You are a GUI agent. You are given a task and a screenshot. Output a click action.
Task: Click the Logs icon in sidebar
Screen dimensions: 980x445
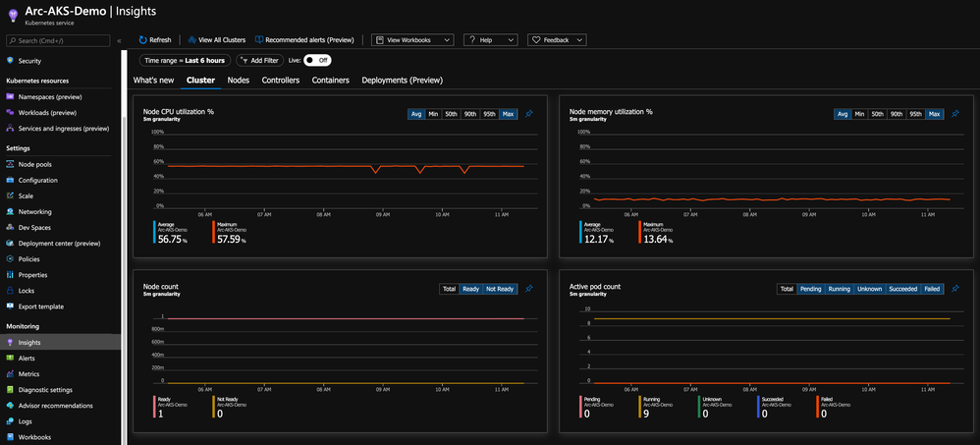[10, 421]
